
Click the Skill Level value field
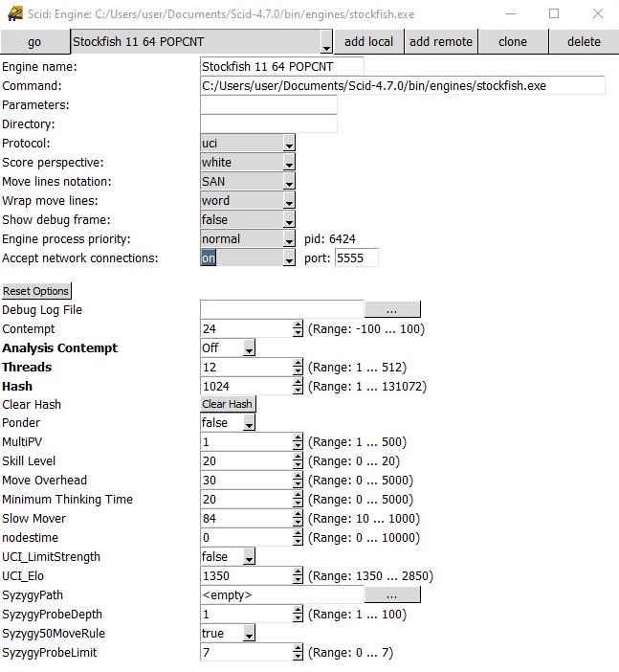pos(246,460)
